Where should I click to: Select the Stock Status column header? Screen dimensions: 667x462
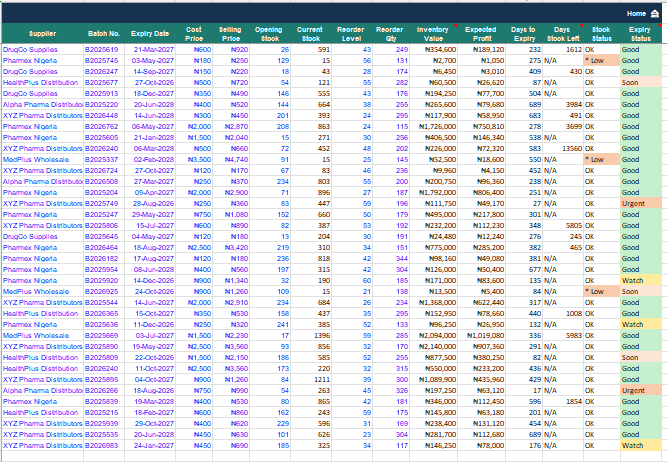point(601,34)
